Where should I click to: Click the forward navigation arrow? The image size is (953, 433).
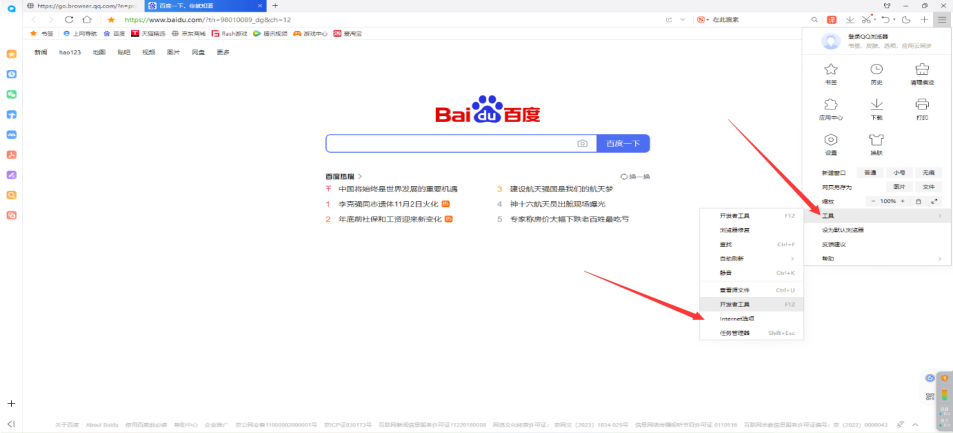click(x=50, y=19)
